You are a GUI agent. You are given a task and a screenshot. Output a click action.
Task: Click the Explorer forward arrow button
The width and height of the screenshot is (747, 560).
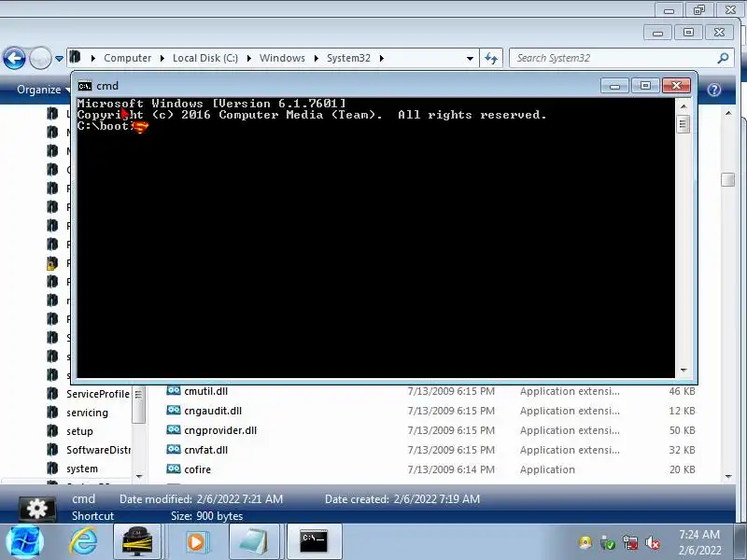[x=40, y=59]
